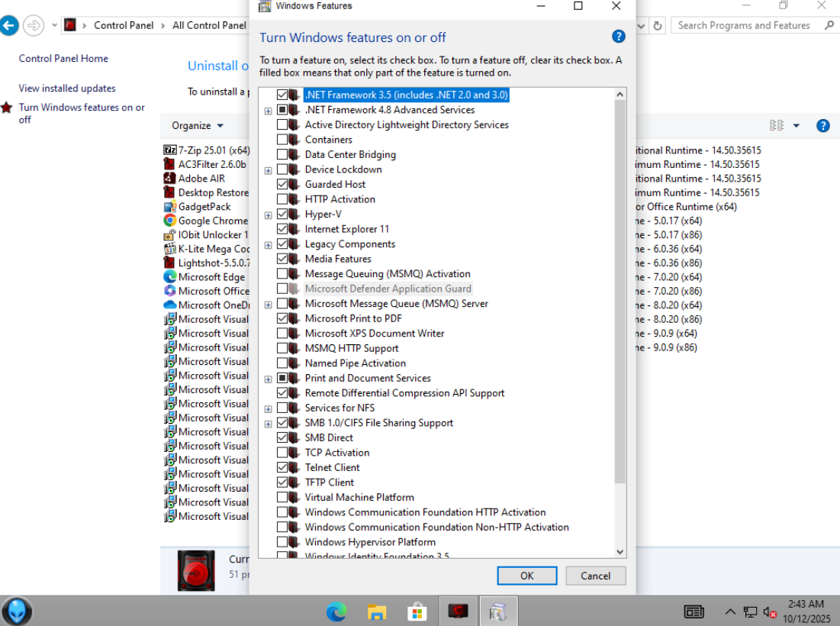Screen dimensions: 840x626
Task: Click Control Panel breadcrumb in address bar
Action: (123, 25)
